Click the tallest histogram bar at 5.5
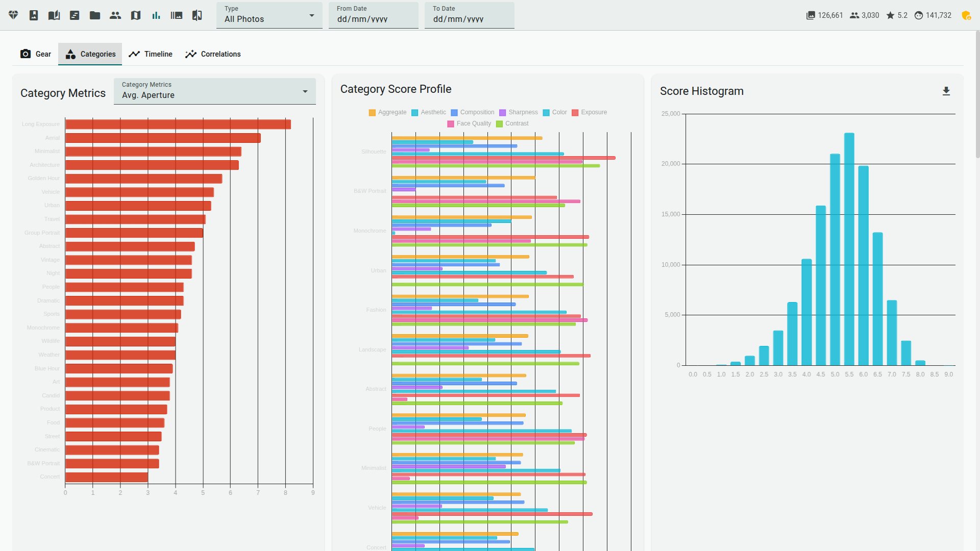Viewport: 980px width, 551px height. [849, 249]
